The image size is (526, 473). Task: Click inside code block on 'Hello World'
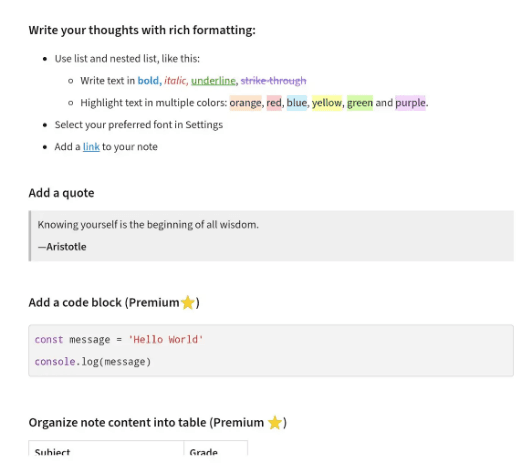(x=166, y=340)
